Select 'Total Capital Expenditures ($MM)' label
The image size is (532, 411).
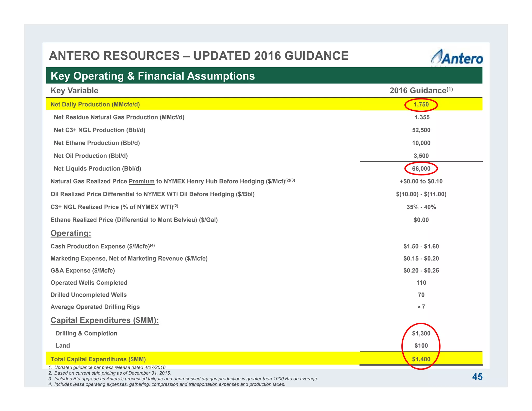[98, 359]
